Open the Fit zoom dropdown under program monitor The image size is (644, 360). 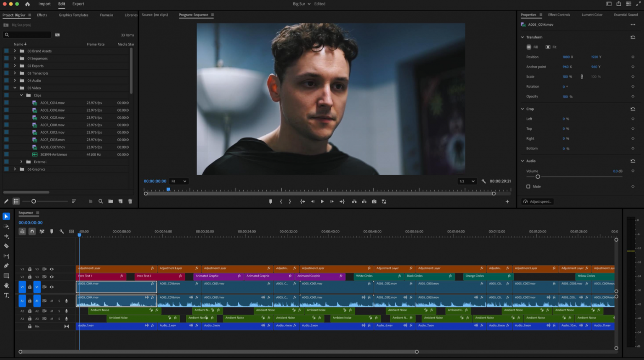179,181
